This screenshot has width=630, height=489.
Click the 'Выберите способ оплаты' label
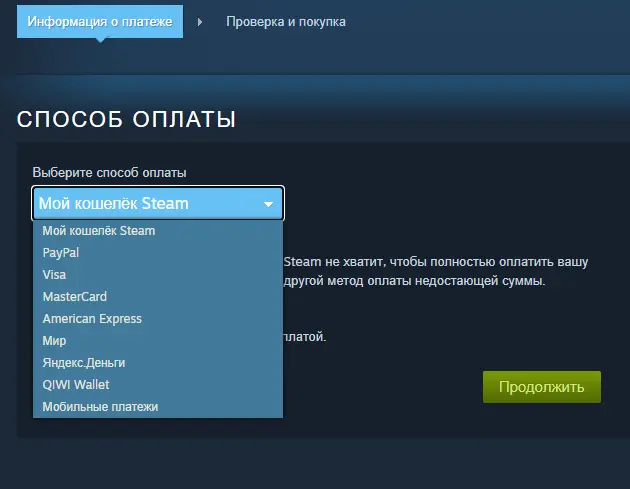pos(109,173)
